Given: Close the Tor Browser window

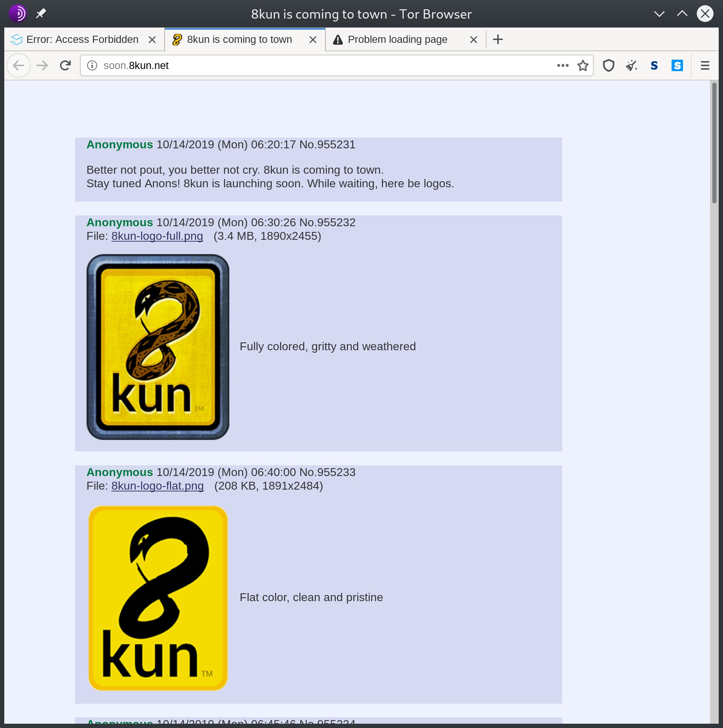Looking at the screenshot, I should [705, 14].
